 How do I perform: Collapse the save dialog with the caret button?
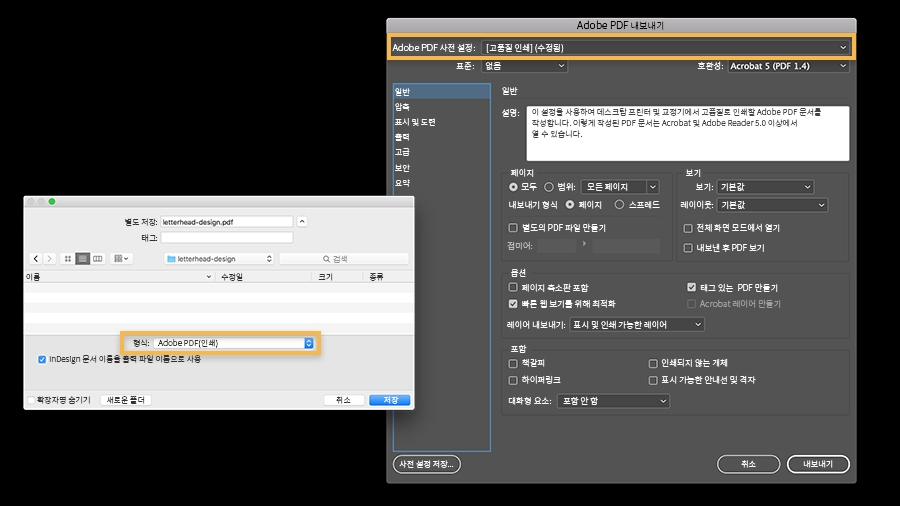coord(302,221)
